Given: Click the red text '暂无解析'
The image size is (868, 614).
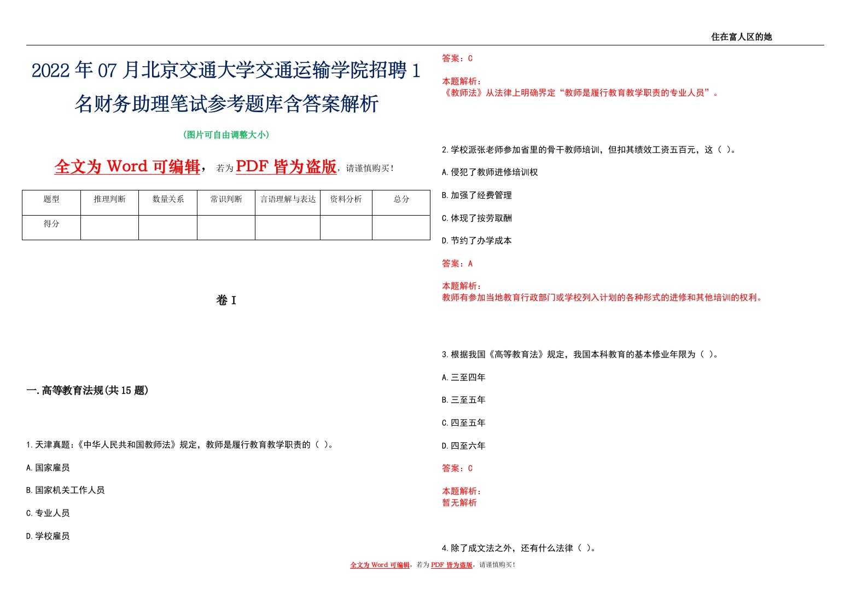Looking at the screenshot, I should pyautogui.click(x=459, y=503).
